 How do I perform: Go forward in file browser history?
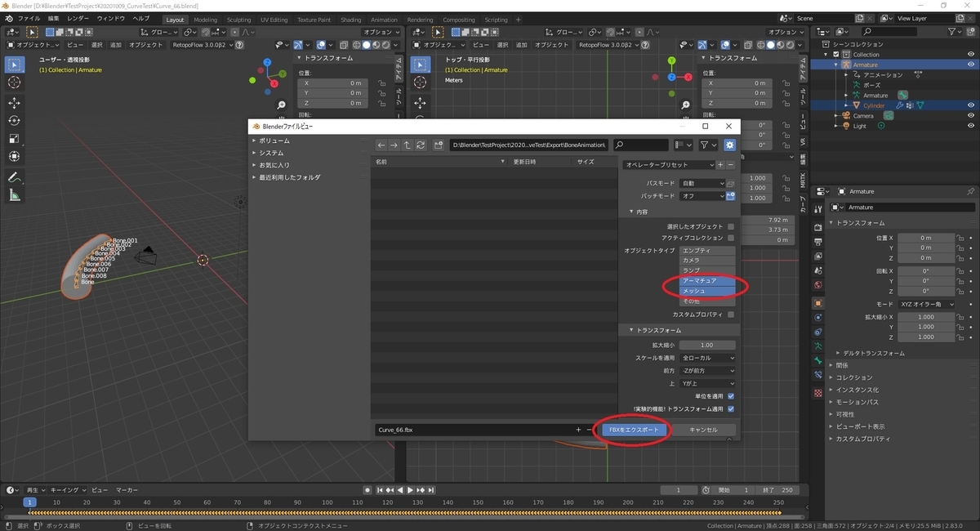pos(394,145)
